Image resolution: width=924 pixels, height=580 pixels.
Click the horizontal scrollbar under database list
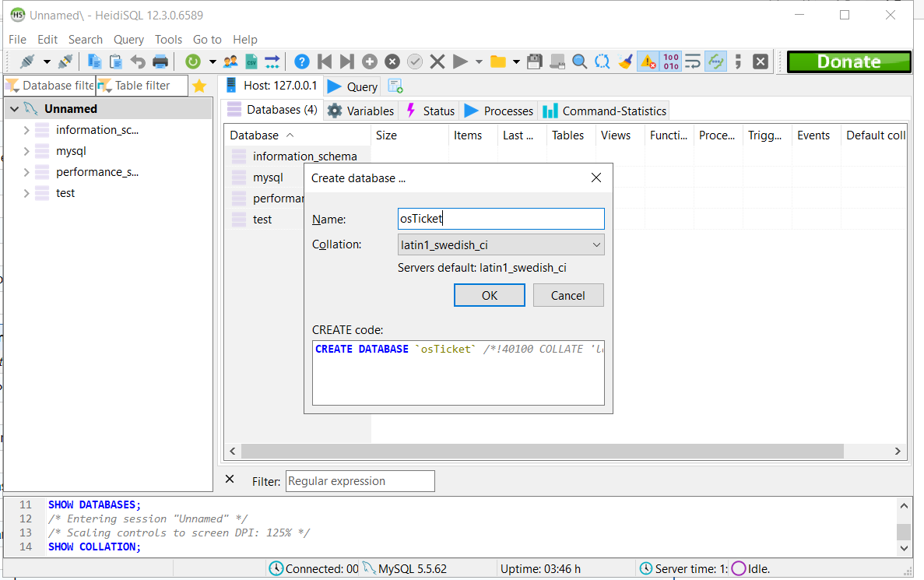pyautogui.click(x=542, y=451)
